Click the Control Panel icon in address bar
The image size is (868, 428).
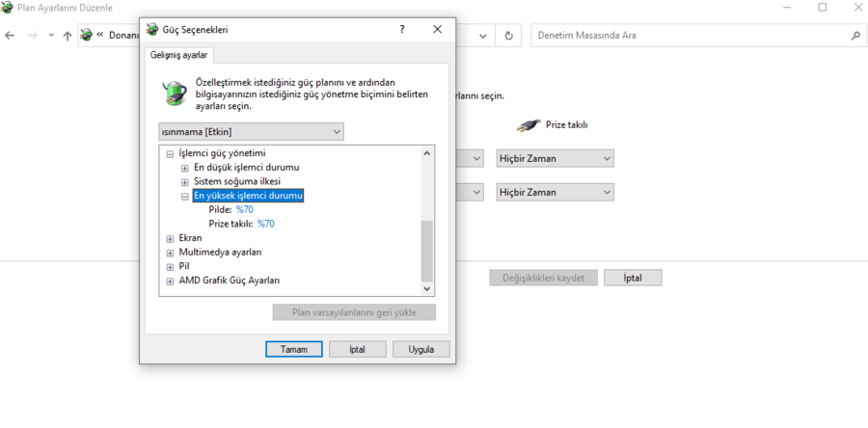coord(86,36)
